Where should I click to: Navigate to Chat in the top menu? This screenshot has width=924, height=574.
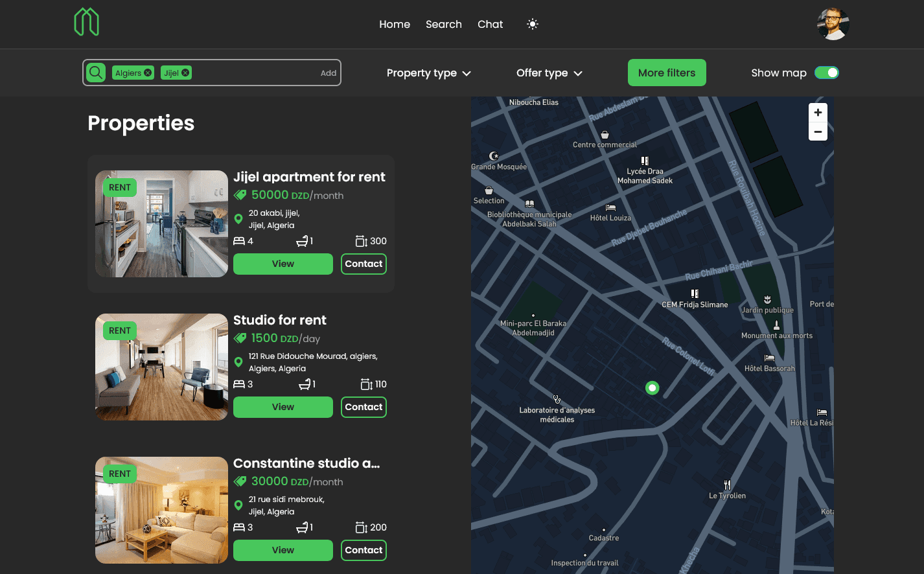490,24
